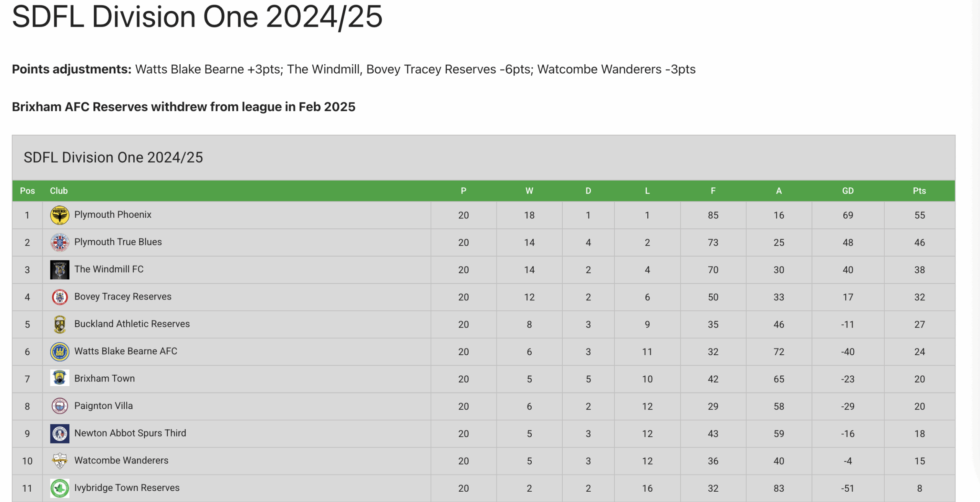This screenshot has width=980, height=502.
Task: Select the Watcombe Wanderers badge
Action: (60, 461)
